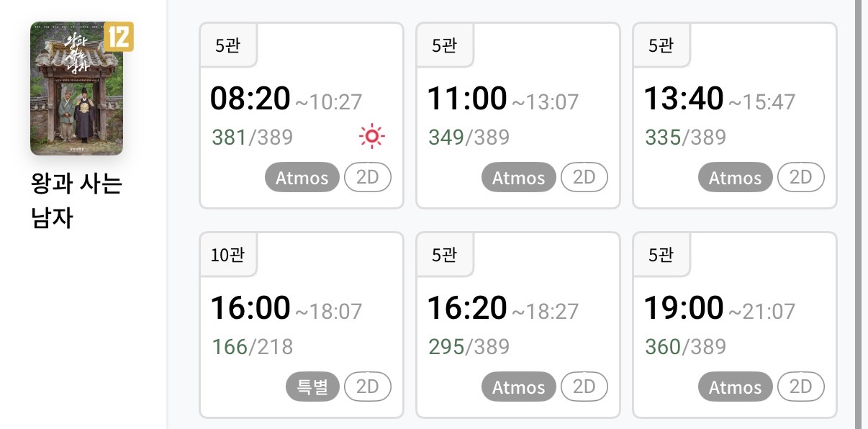The image size is (868, 429).
Task: Click the 10관 theater label
Action: click(x=227, y=255)
